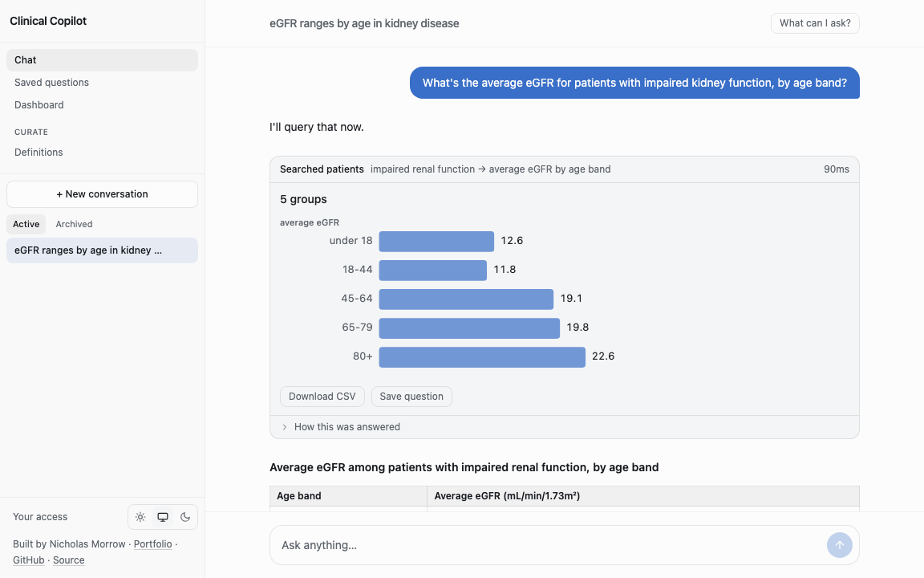The width and height of the screenshot is (924, 578).
Task: Open the Source link
Action: coord(68,560)
